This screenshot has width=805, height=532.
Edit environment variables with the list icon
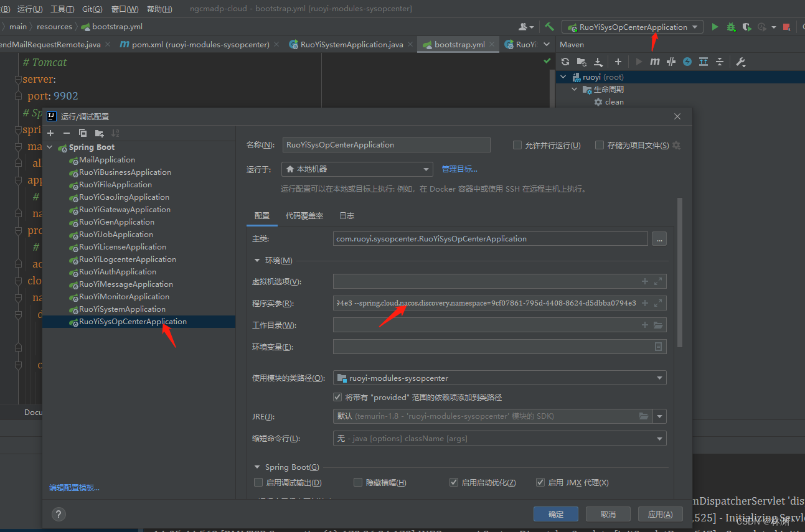coord(658,347)
